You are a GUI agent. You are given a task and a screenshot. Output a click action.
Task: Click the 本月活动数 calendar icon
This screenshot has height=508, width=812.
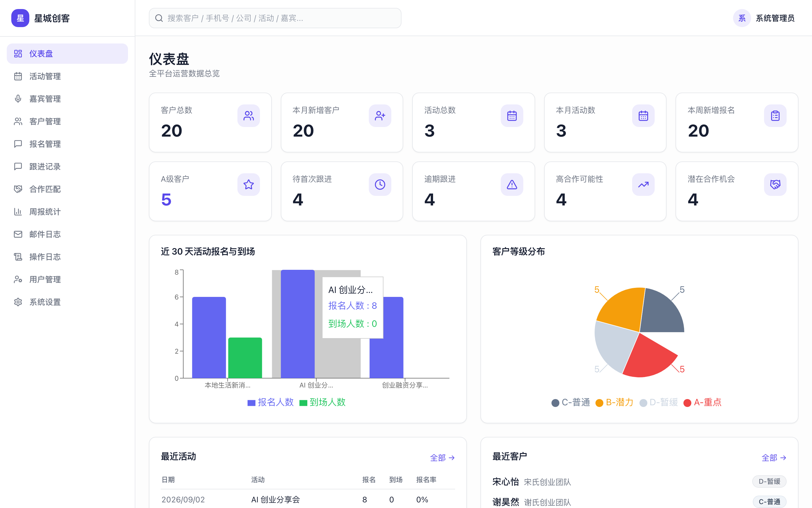(x=643, y=116)
